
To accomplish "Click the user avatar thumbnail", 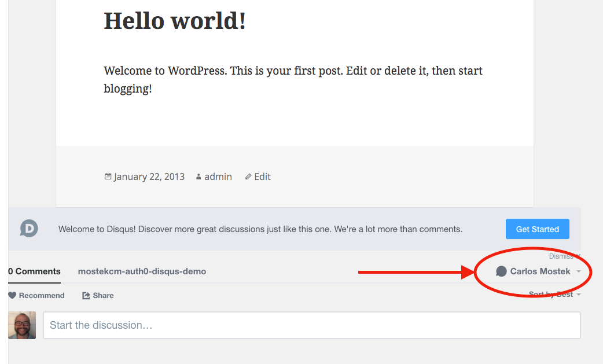I will click(x=22, y=325).
